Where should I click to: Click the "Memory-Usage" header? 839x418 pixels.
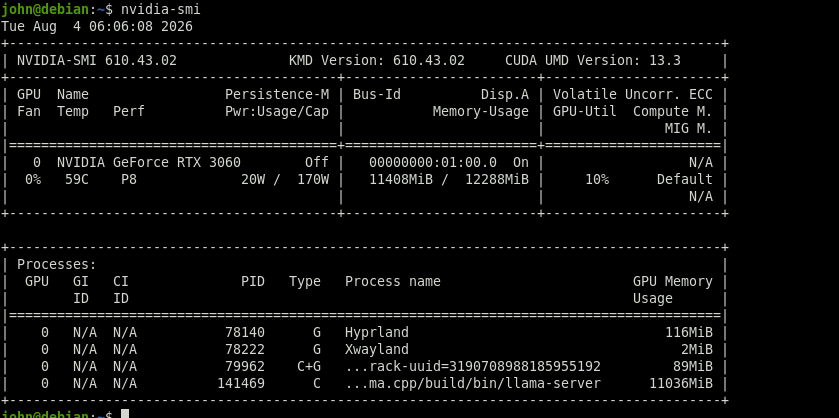pyautogui.click(x=480, y=112)
